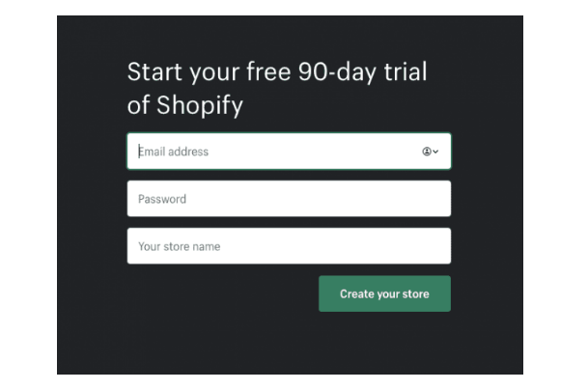Focus the Email address input field
The width and height of the screenshot is (588, 390).
(270, 152)
